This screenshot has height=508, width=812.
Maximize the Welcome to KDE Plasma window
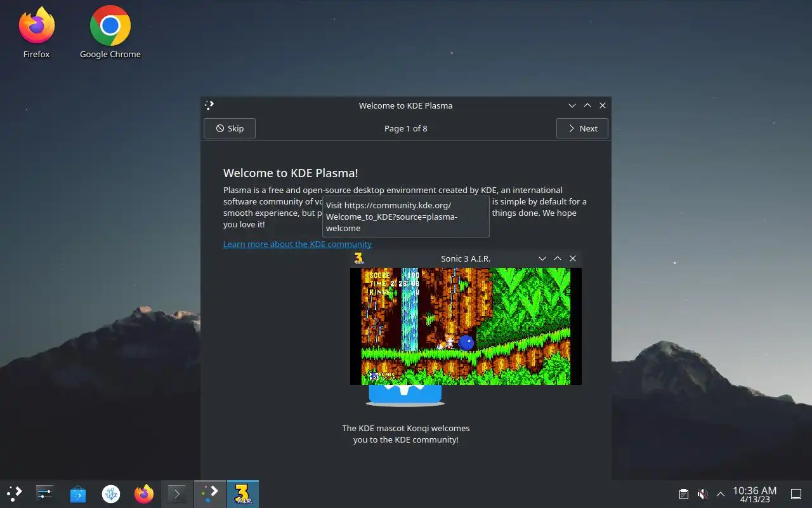(x=587, y=105)
